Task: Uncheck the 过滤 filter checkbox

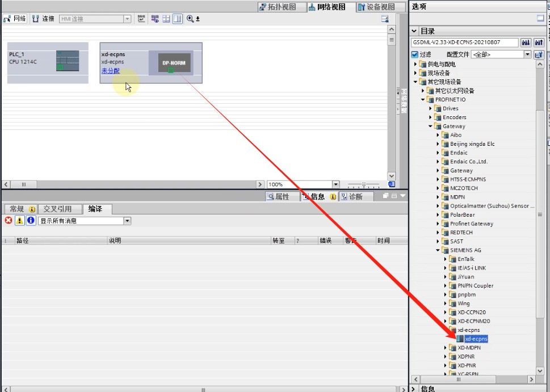Action: pyautogui.click(x=415, y=54)
